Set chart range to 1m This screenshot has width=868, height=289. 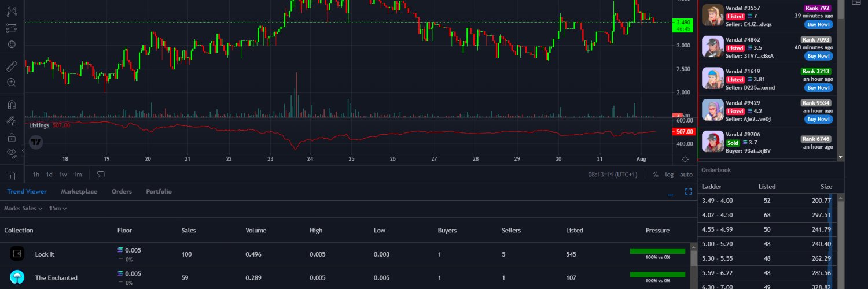pyautogui.click(x=78, y=174)
